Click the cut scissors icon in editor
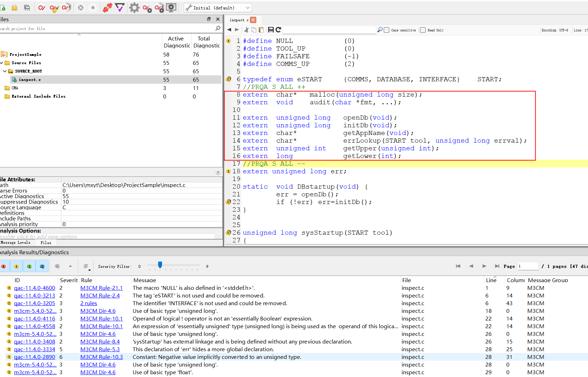 247,30
